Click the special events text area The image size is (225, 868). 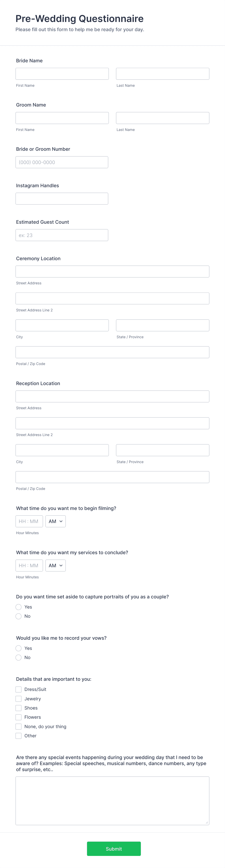112,800
